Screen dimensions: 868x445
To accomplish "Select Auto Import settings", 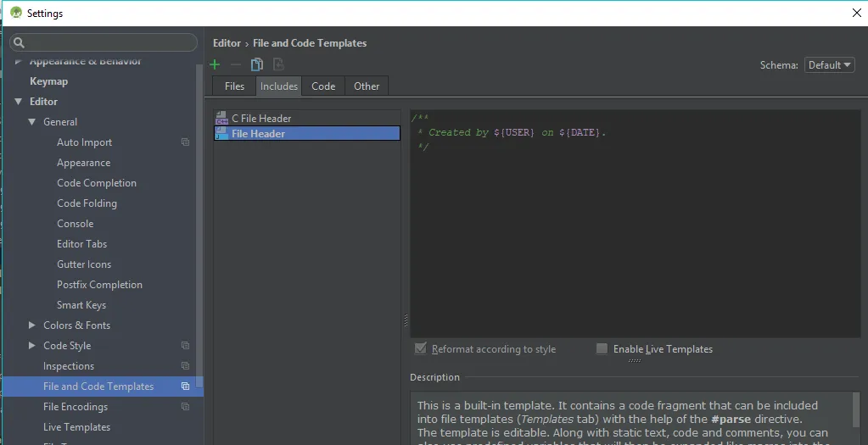I will (84, 142).
